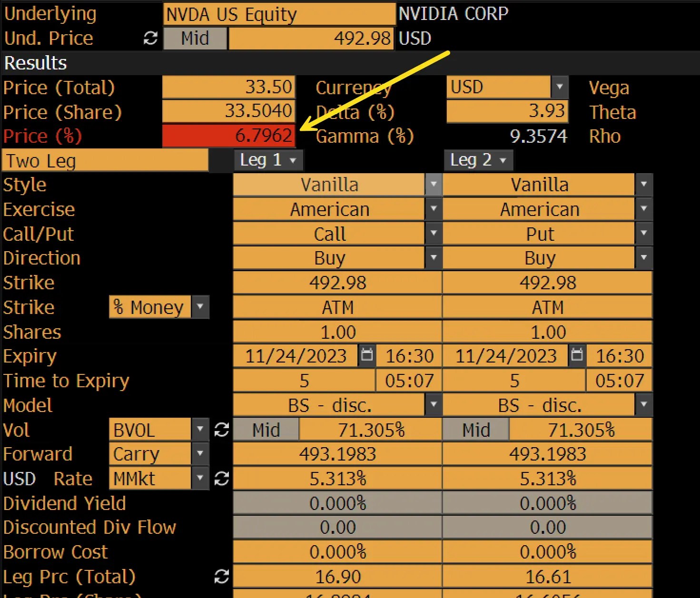Edit Leg 1 vol 71.305% field
700x598 pixels.
371,430
